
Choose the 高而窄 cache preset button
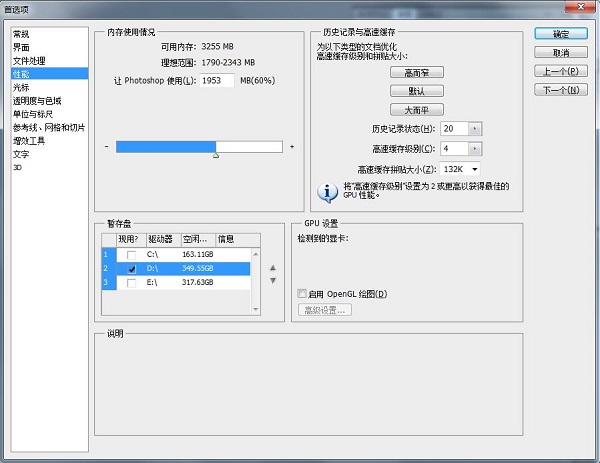pyautogui.click(x=416, y=73)
